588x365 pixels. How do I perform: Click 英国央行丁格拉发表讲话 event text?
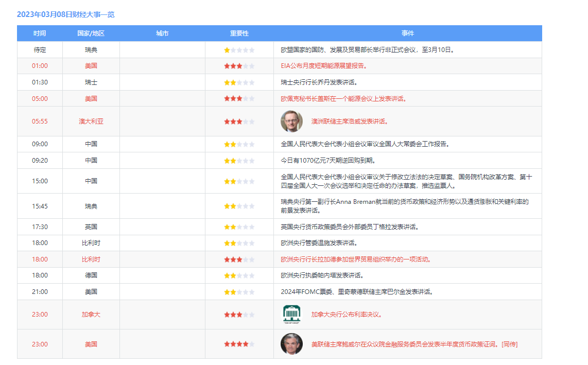350,227
